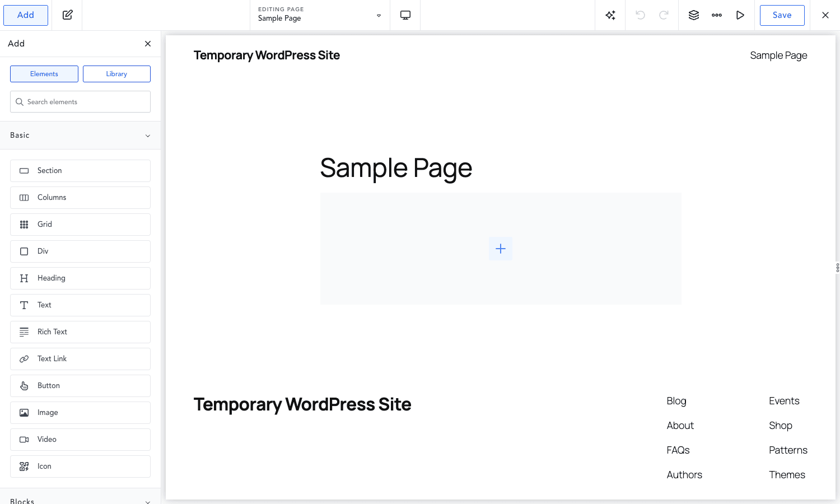
Task: Open the Editing Page dropdown
Action: pos(320,15)
